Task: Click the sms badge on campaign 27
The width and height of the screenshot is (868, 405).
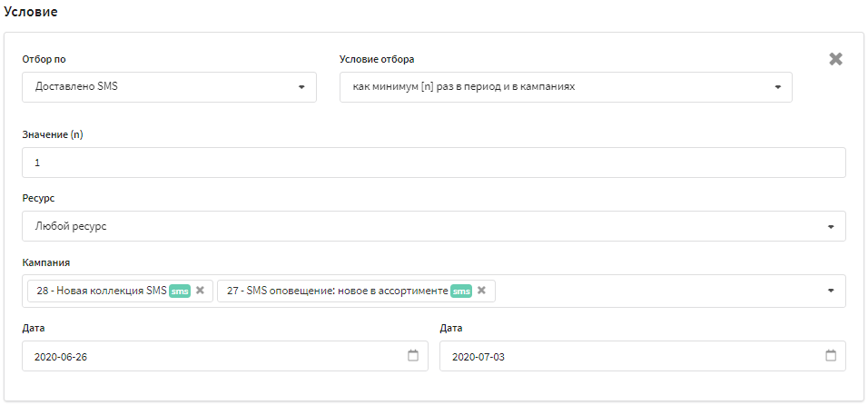Action: pyautogui.click(x=461, y=291)
